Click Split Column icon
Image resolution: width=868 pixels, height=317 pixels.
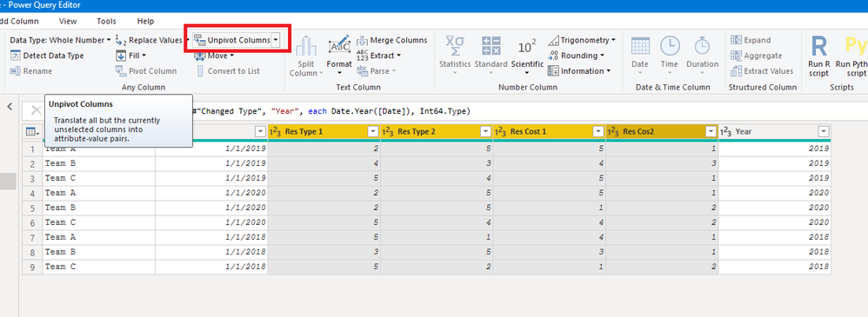305,45
